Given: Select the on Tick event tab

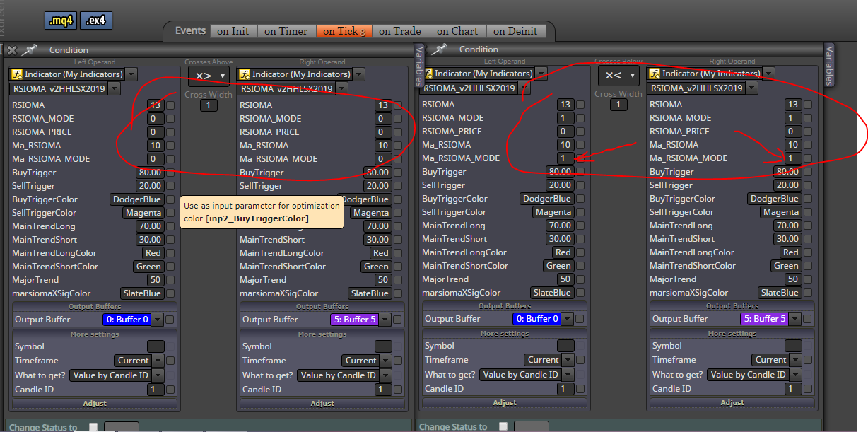Looking at the screenshot, I should (x=343, y=31).
